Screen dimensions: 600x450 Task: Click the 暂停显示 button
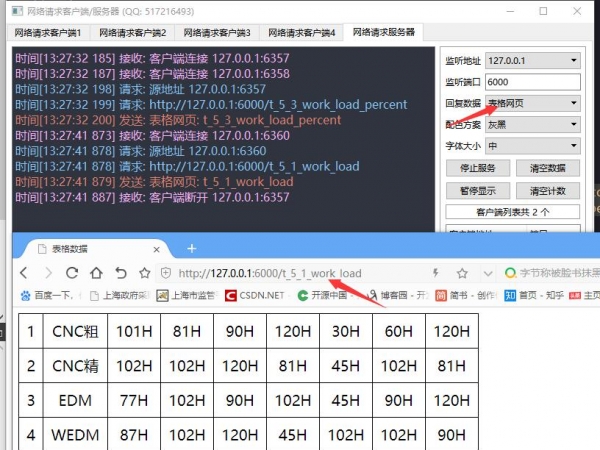(470, 190)
